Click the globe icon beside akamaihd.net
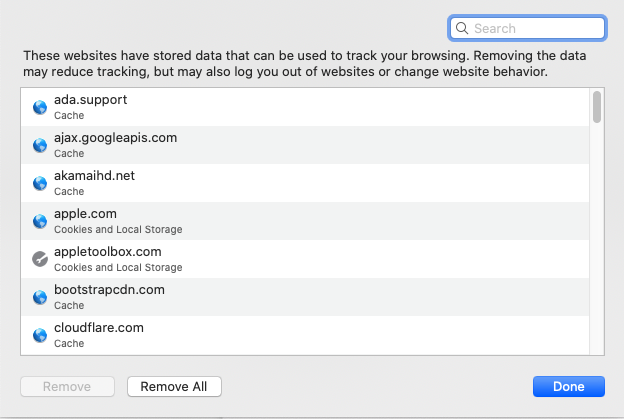The image size is (624, 419). (40, 183)
